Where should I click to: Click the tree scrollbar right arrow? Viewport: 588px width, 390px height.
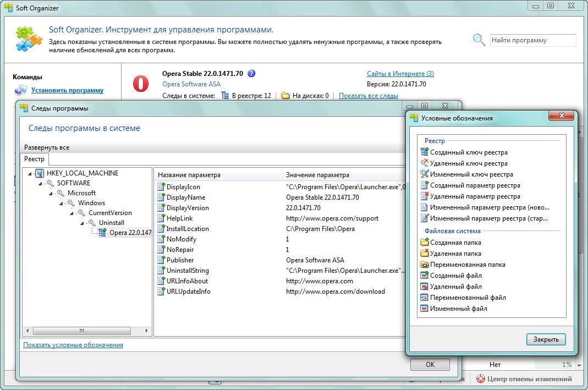click(146, 331)
